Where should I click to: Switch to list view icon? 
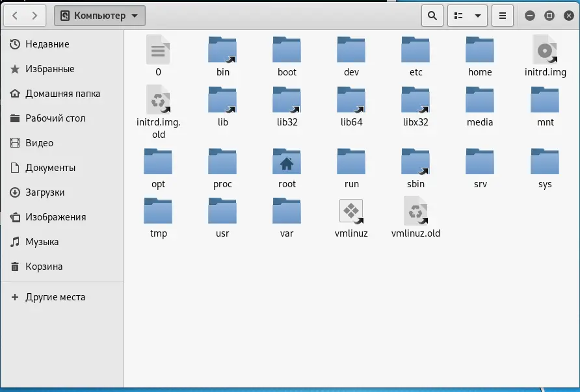coord(458,16)
